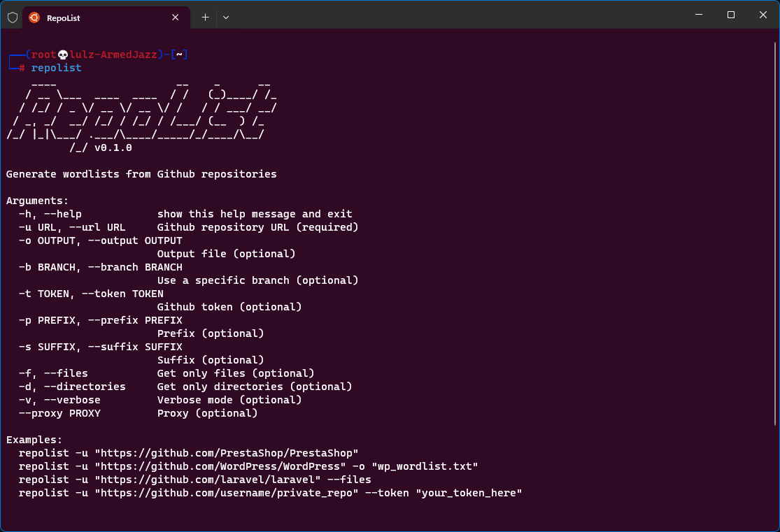Click the Ubuntu logo on the RepoList tab

point(34,17)
